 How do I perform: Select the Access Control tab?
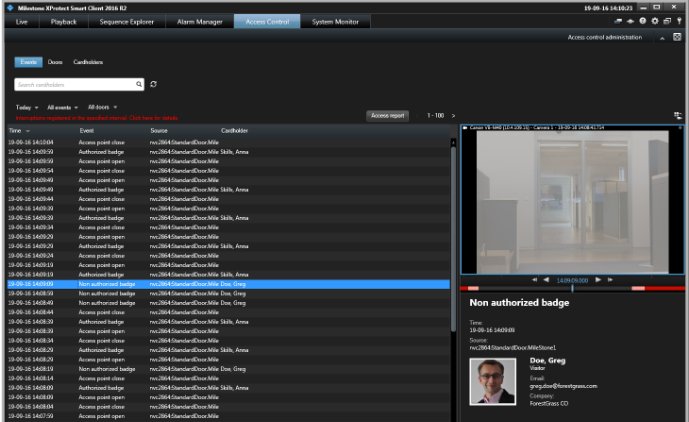pos(267,22)
